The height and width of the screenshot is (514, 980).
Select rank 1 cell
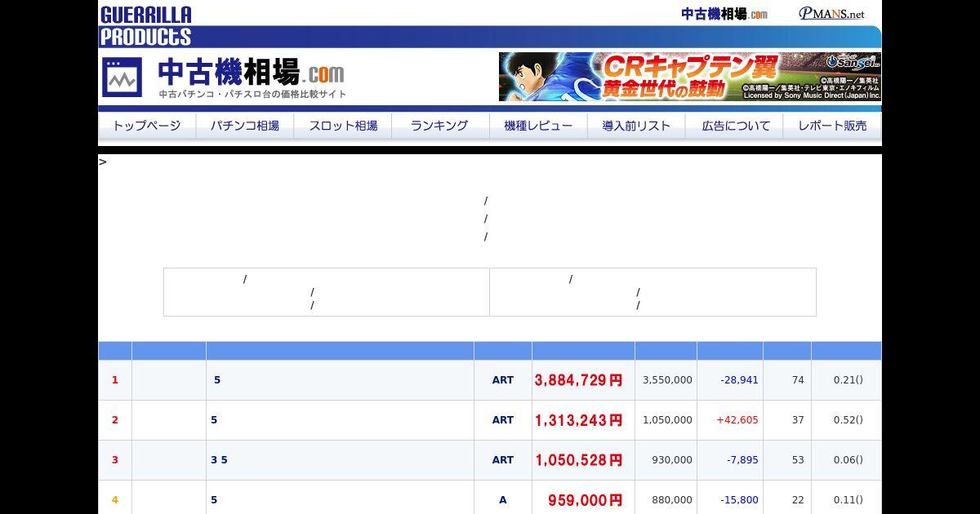[115, 380]
